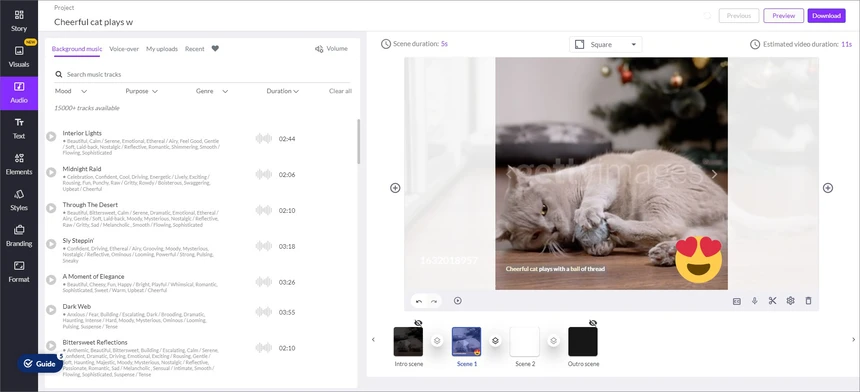Expand the Mood filter dropdown

71,91
